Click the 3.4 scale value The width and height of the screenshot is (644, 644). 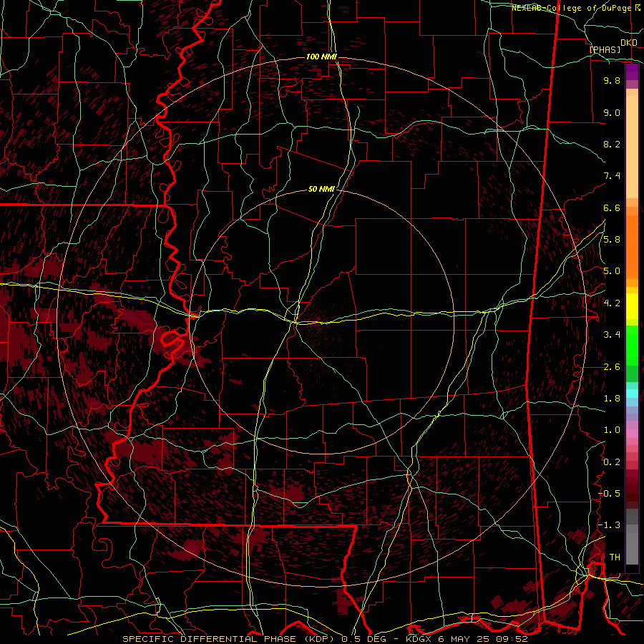point(612,335)
